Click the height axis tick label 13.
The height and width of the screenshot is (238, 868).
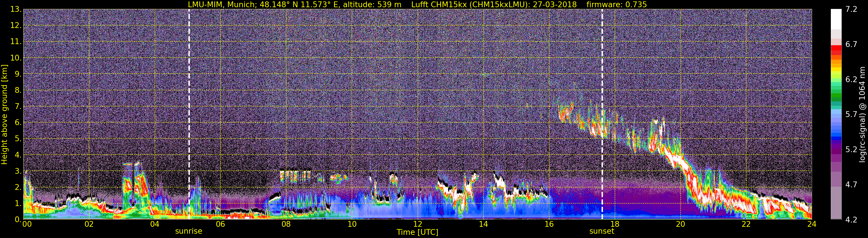click(x=16, y=10)
